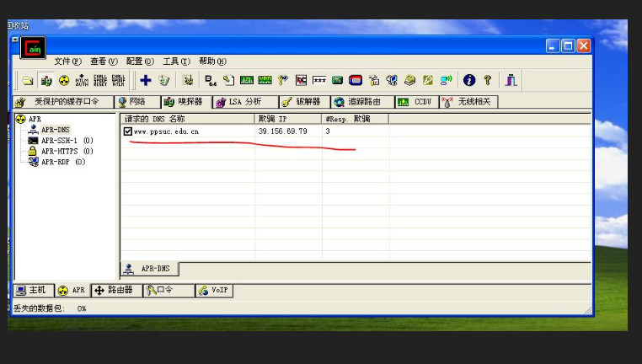Open the yellow question mark Help icon
Viewport: 642px width, 364px height.
pos(487,80)
